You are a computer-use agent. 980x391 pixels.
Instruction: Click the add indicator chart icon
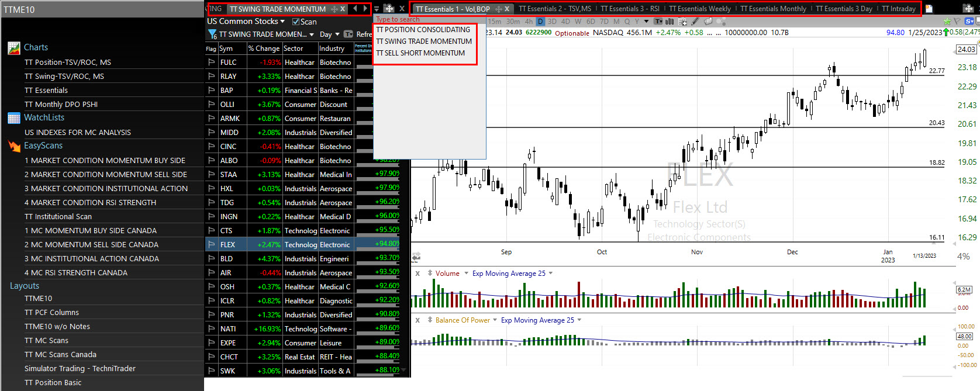pyautogui.click(x=682, y=22)
